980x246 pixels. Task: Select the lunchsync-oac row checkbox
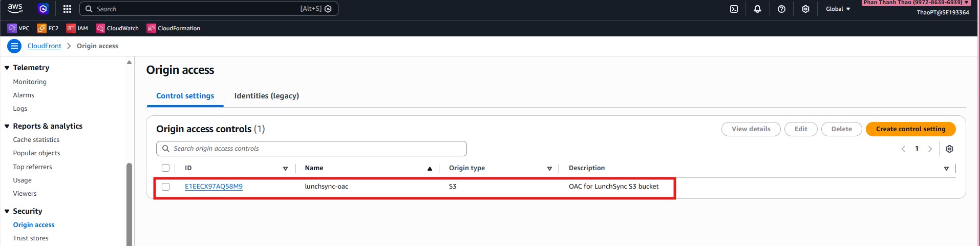(x=165, y=187)
